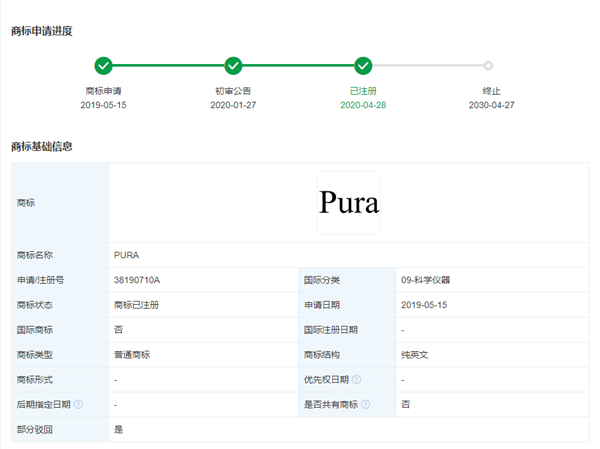Click the 纯英文 structure value

point(414,355)
